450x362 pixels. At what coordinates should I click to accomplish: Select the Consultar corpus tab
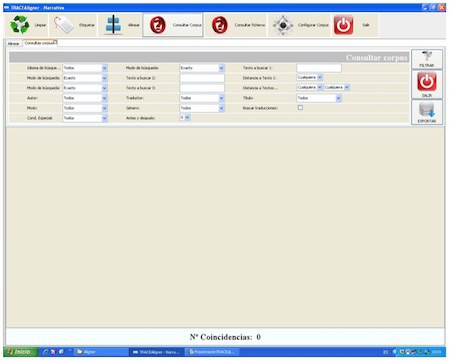(x=40, y=43)
